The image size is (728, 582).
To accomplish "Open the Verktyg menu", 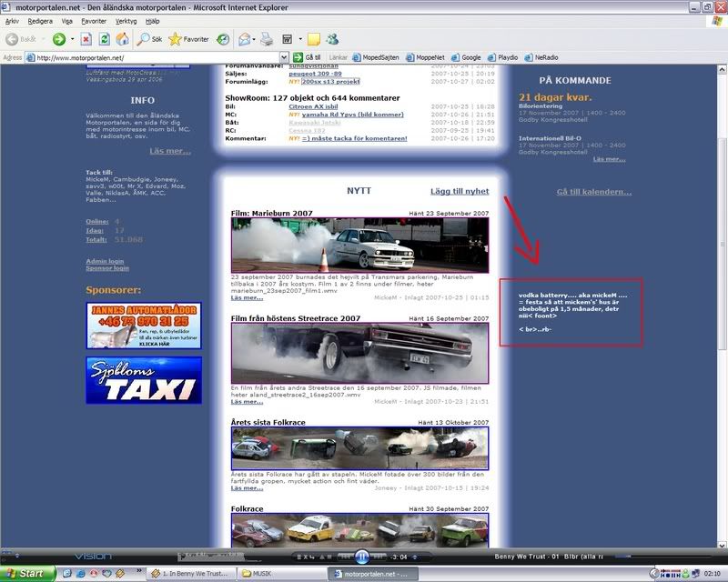I will 126,21.
